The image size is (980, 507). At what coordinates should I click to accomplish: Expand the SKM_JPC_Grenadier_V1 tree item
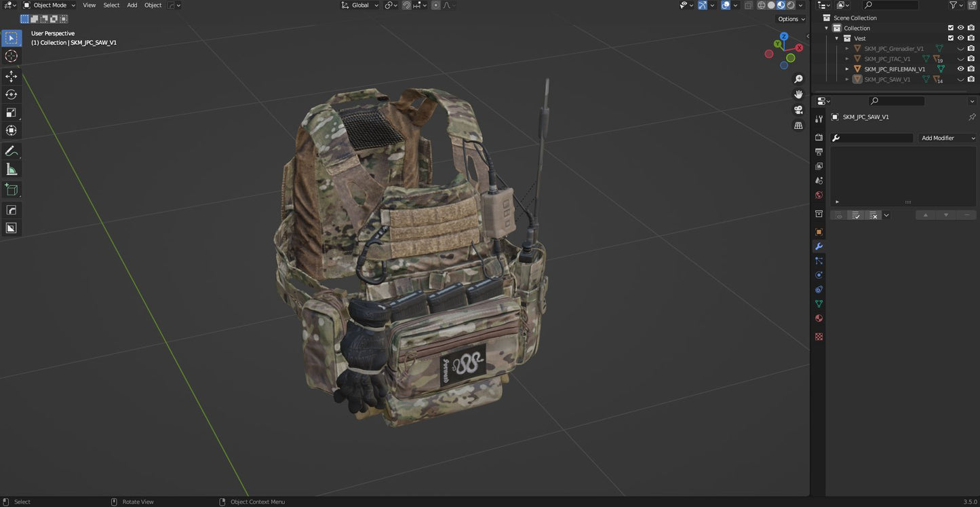coord(846,49)
